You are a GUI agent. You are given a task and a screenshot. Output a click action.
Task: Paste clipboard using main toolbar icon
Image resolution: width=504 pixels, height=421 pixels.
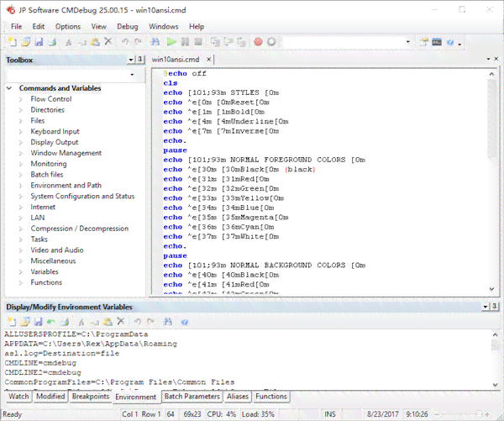click(x=95, y=42)
